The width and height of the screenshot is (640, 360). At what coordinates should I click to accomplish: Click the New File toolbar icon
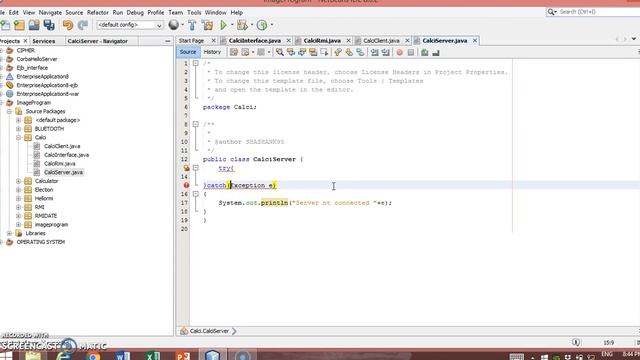pyautogui.click(x=5, y=25)
